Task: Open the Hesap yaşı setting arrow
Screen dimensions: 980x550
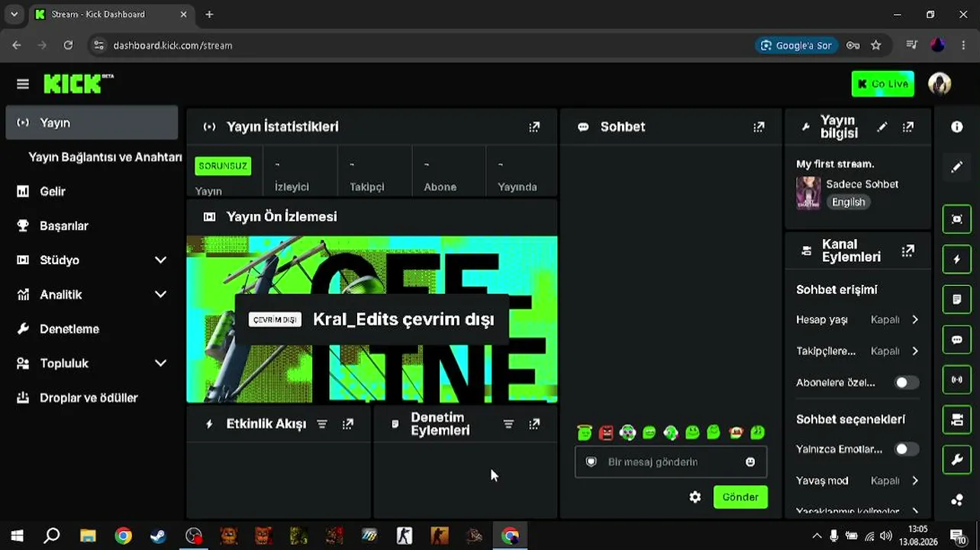Action: tap(915, 320)
